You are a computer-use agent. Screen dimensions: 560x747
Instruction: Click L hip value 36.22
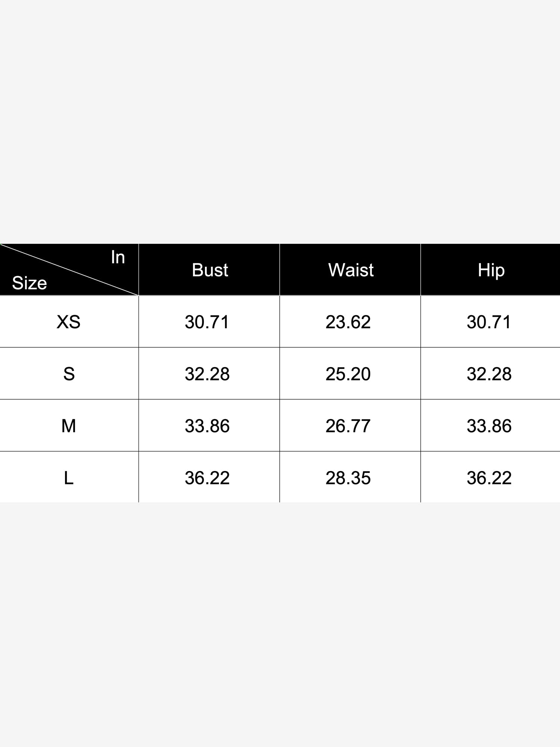(x=489, y=478)
